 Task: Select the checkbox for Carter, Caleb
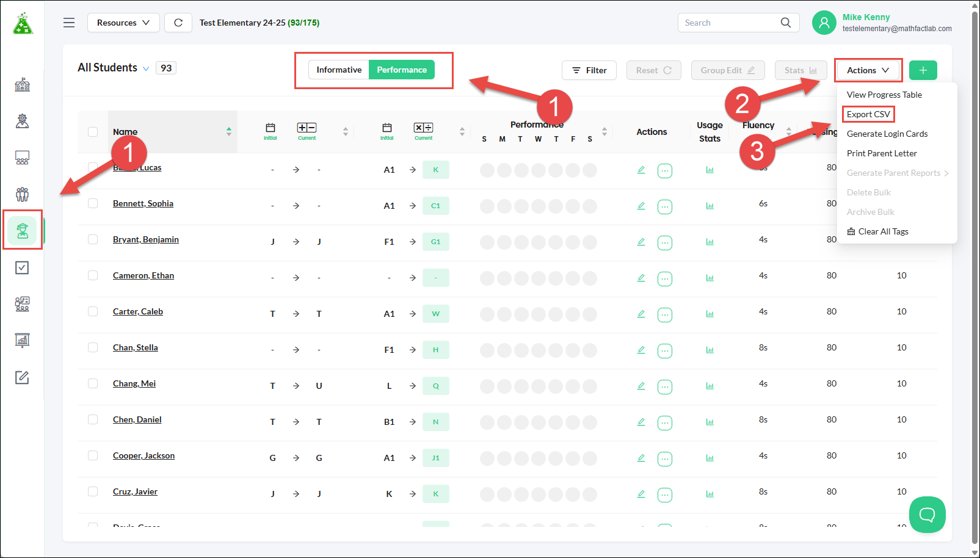point(93,311)
